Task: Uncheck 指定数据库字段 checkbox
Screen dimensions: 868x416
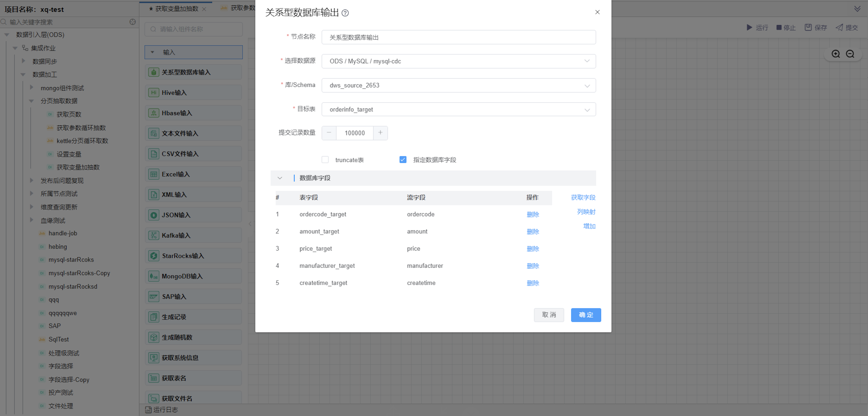Action: [x=403, y=160]
